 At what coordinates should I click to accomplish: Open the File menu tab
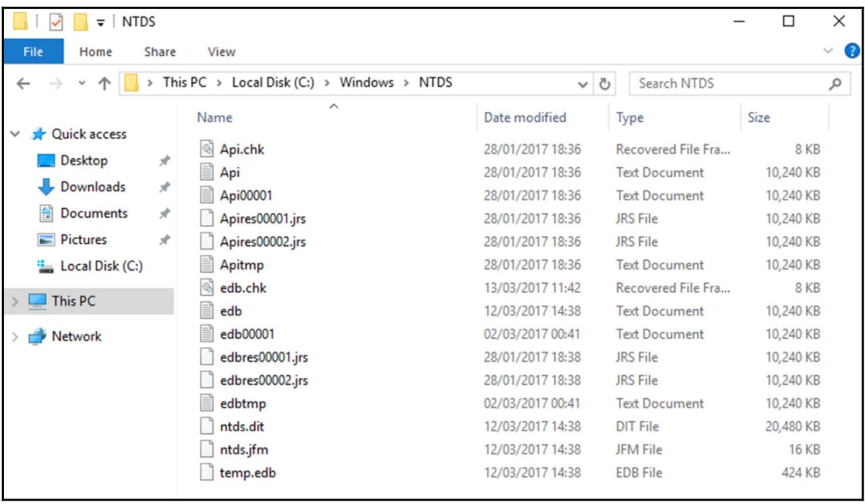click(33, 51)
